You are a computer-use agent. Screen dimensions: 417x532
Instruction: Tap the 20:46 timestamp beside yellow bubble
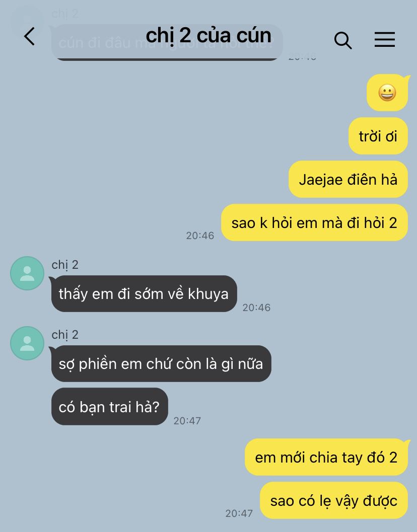200,236
